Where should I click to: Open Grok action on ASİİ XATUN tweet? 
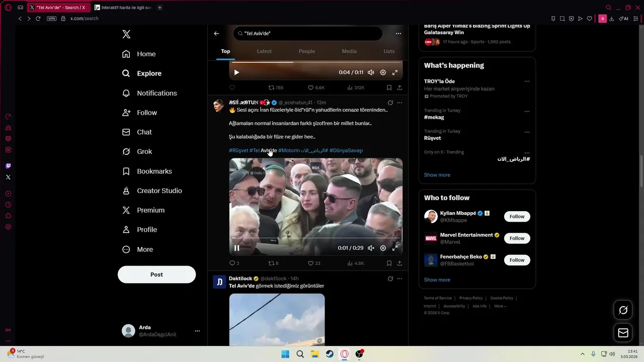[390, 103]
